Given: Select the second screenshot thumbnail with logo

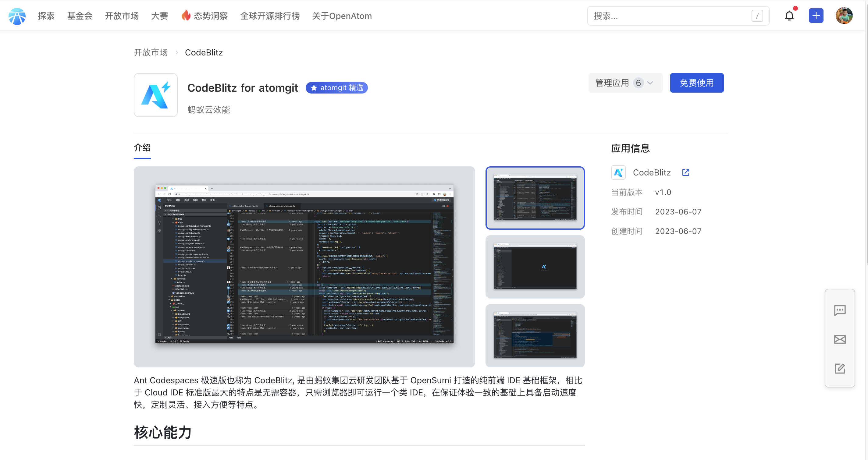Looking at the screenshot, I should 535,267.
